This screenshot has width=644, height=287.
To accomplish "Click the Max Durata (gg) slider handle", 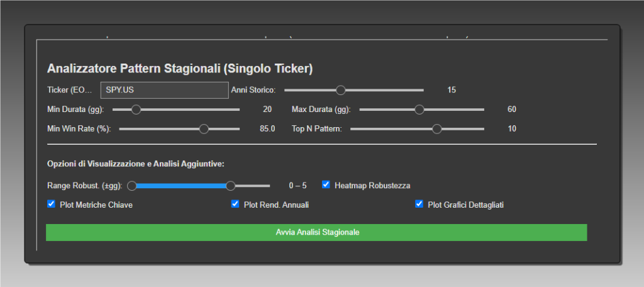I will (x=419, y=110).
